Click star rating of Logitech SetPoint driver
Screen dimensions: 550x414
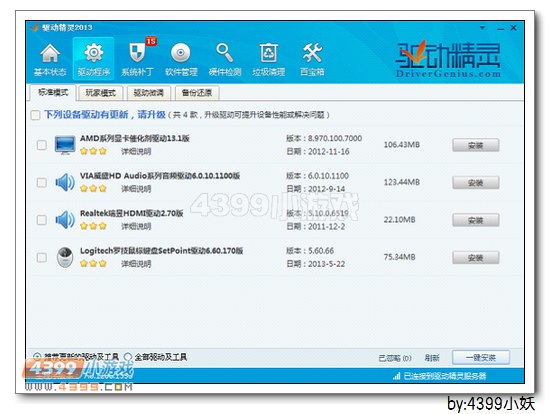93,263
